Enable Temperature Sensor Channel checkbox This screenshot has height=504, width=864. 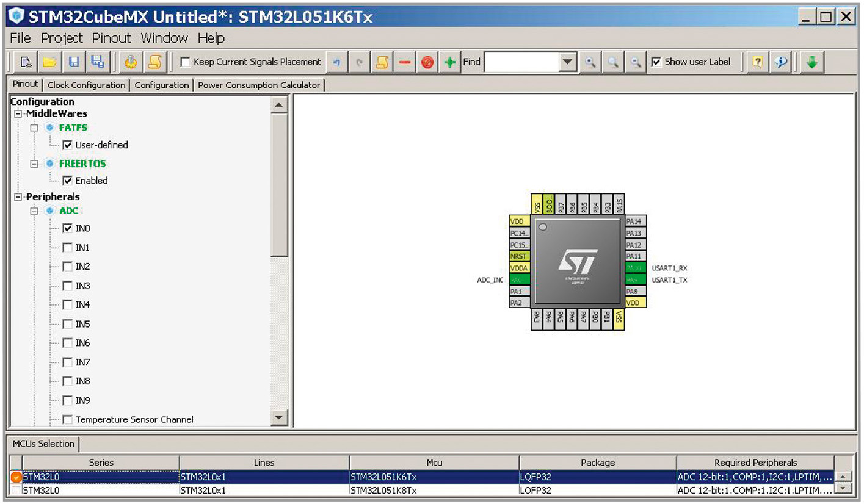(x=68, y=420)
